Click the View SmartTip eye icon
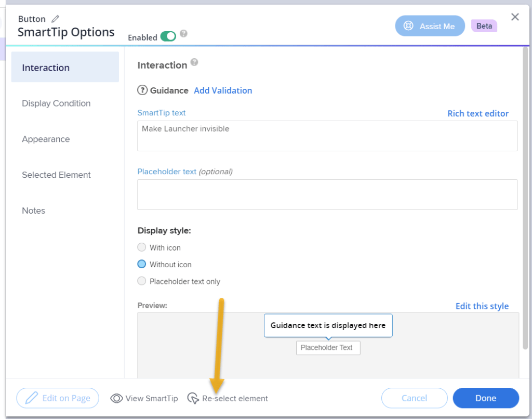 tap(116, 398)
